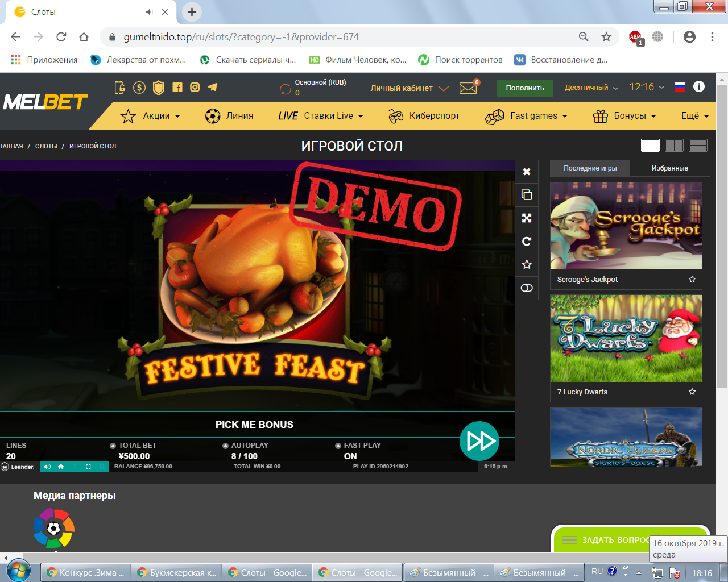
Task: Click the fast-forward spin button
Action: [x=479, y=441]
